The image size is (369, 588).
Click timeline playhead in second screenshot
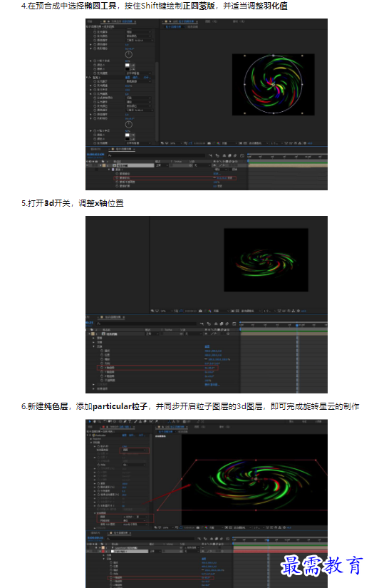(x=297, y=325)
